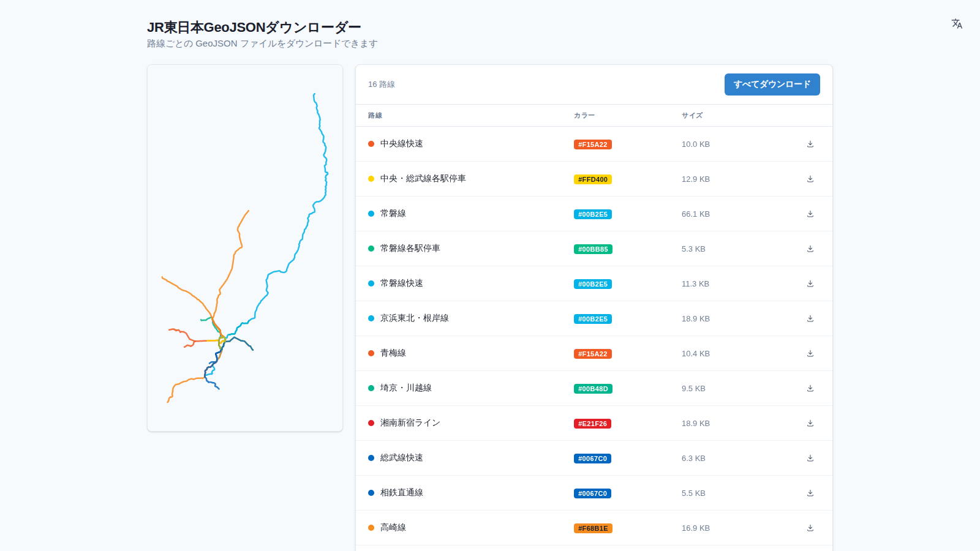
Task: Select the 埼京・川越線 row name
Action: pos(406,388)
